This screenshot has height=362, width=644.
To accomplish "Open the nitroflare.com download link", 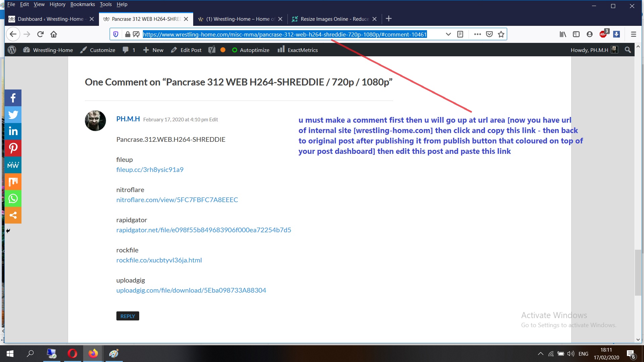I will pyautogui.click(x=177, y=200).
